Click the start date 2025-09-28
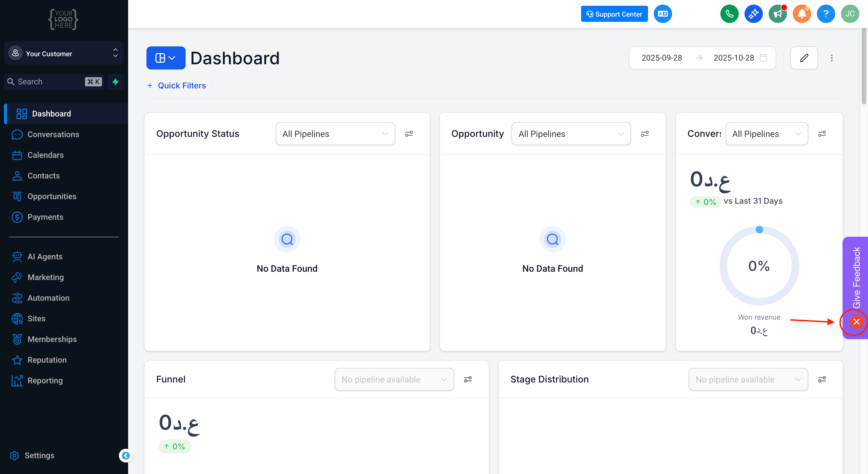The height and width of the screenshot is (474, 868). tap(661, 58)
